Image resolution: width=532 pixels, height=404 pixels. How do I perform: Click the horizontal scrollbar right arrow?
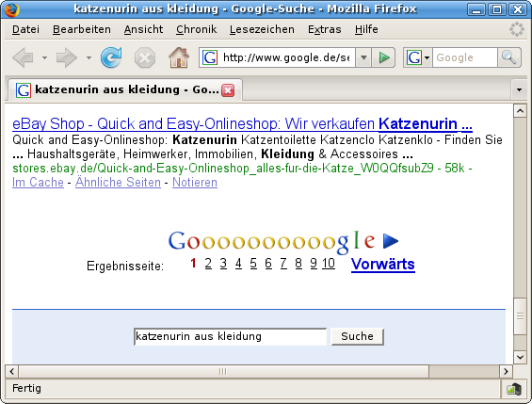point(506,371)
